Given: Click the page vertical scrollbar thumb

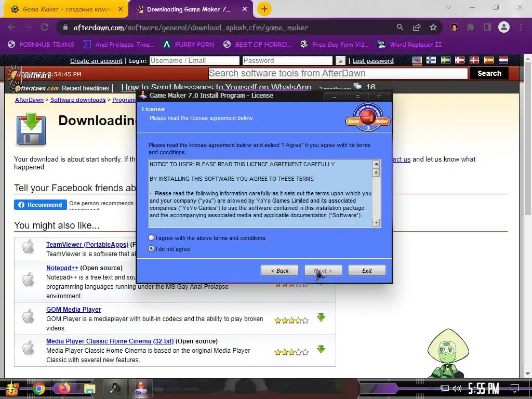Looking at the screenshot, I should (x=527, y=139).
